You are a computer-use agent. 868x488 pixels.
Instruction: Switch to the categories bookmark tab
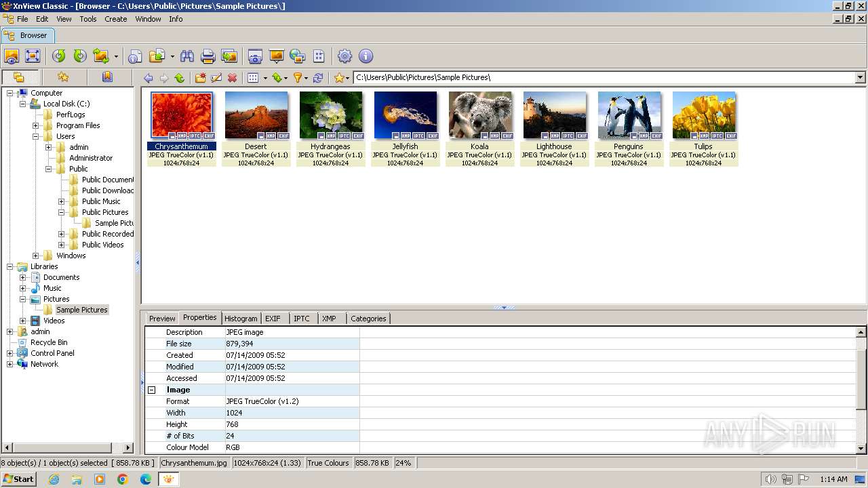point(107,77)
